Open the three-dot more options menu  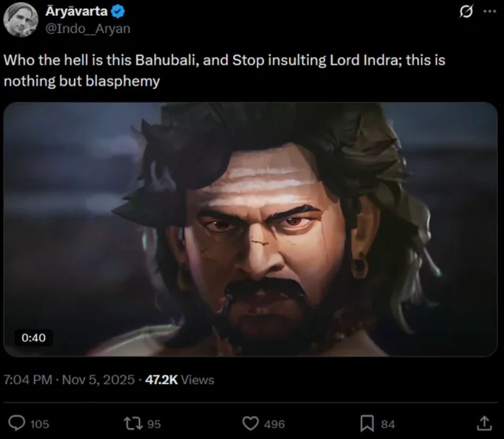pyautogui.click(x=489, y=11)
